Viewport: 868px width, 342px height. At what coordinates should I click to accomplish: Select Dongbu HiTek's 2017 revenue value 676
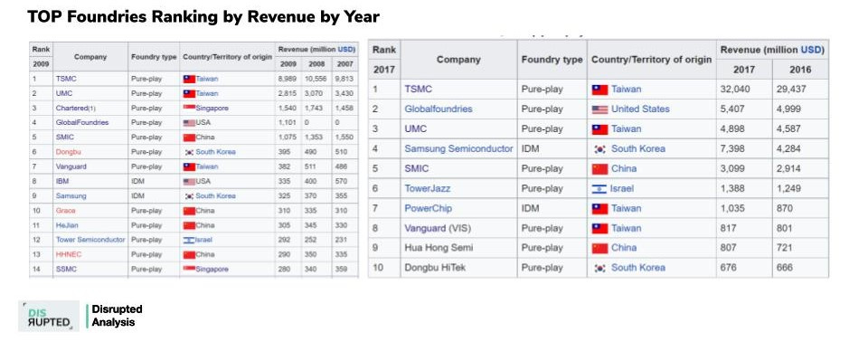pyautogui.click(x=728, y=268)
